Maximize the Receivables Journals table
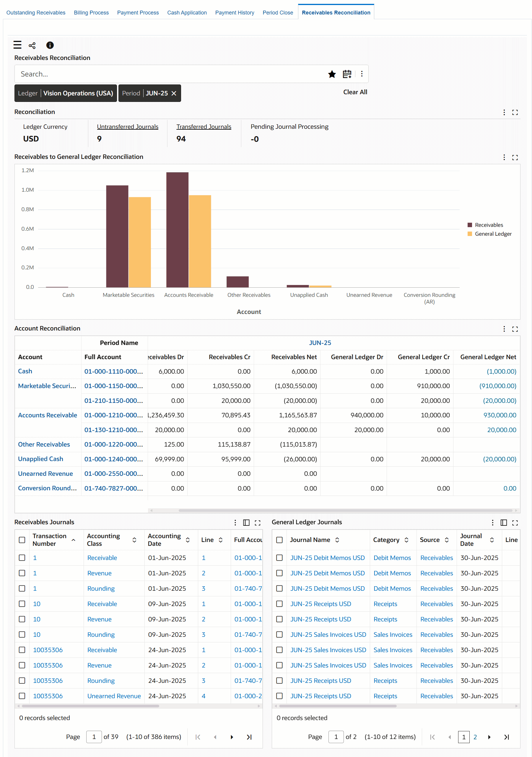Image resolution: width=532 pixels, height=757 pixels. coord(258,522)
